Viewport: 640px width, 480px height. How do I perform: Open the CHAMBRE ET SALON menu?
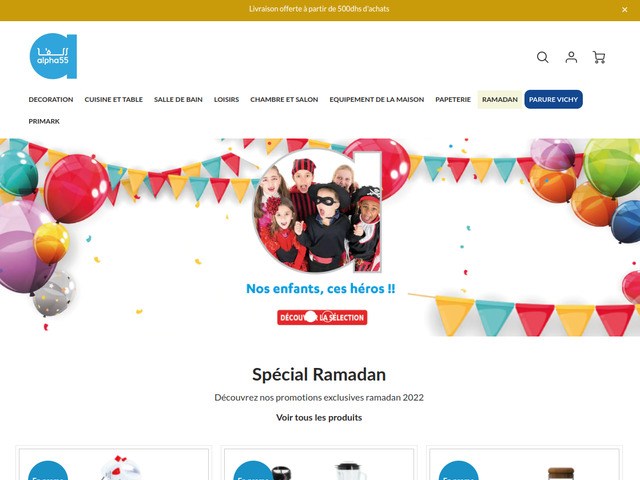point(284,100)
